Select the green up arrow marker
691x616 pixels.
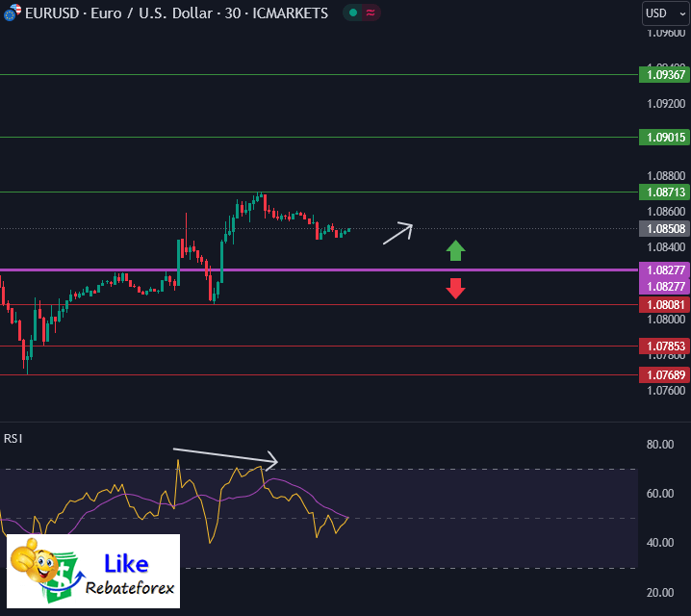click(455, 251)
